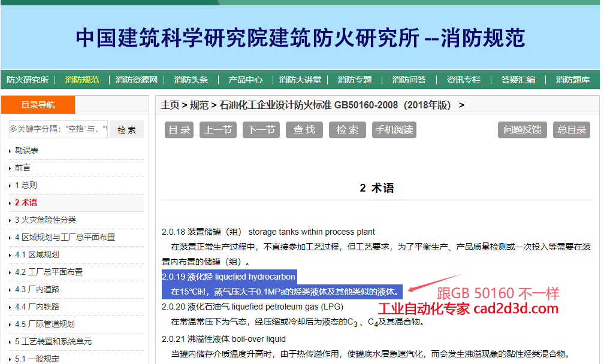Click term 2.0.21 沸溢性液体 heading
This screenshot has height=364, width=604.
point(224,339)
